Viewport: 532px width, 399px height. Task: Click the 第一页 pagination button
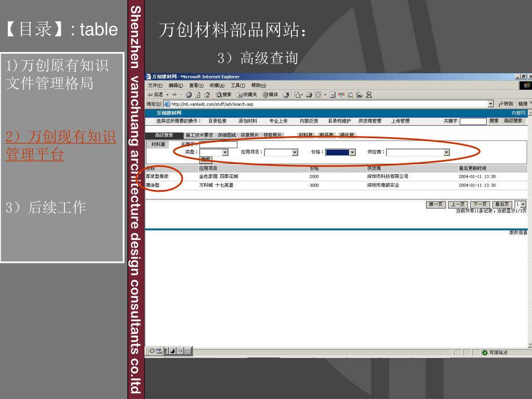point(436,204)
